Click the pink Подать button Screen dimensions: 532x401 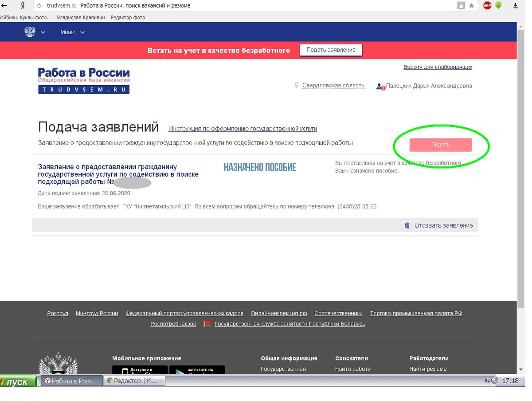tap(441, 145)
